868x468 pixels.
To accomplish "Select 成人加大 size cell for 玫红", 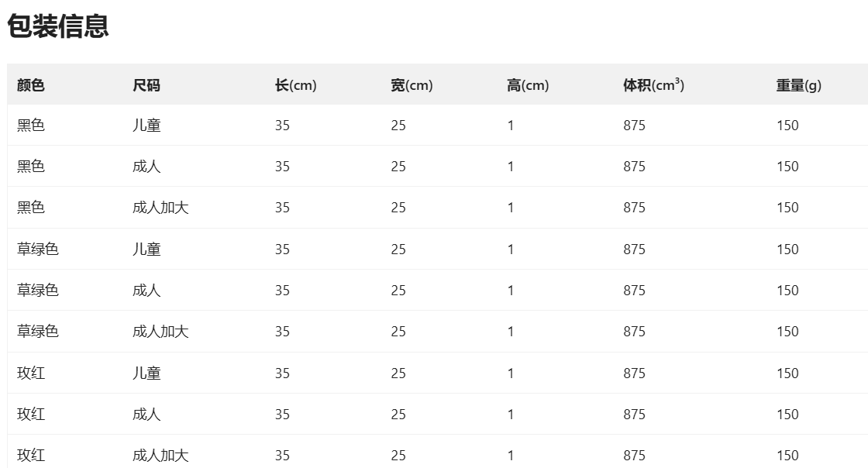I will click(x=160, y=456).
